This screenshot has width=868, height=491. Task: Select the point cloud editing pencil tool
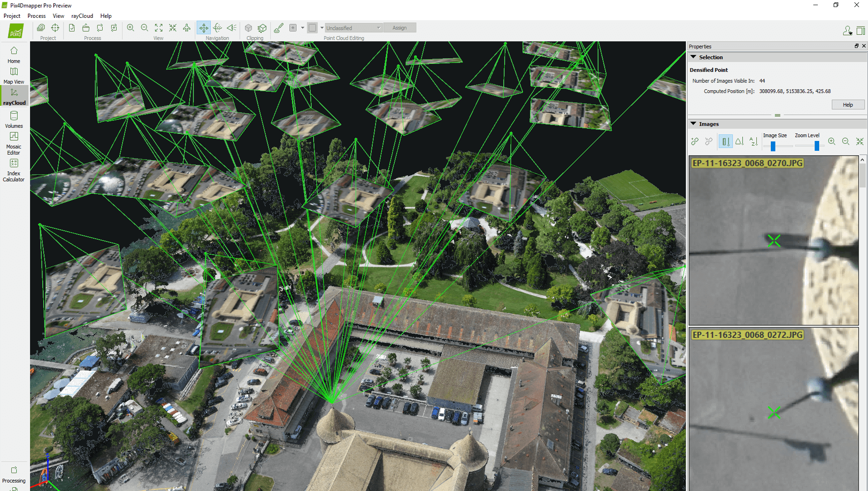click(x=278, y=28)
